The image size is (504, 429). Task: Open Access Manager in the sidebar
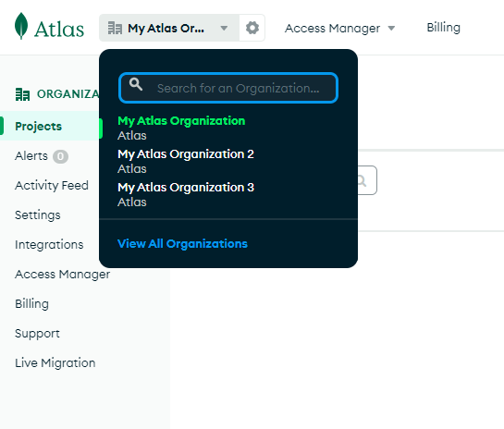pos(63,275)
